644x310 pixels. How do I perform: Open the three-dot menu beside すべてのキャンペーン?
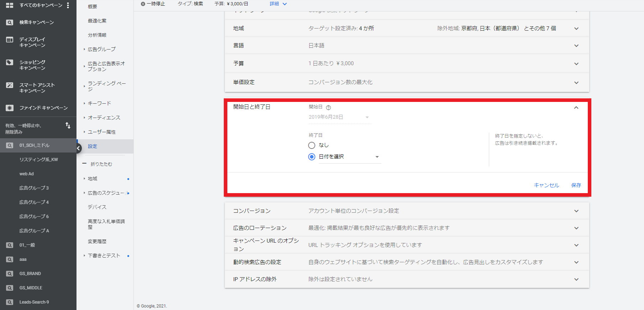pos(68,5)
